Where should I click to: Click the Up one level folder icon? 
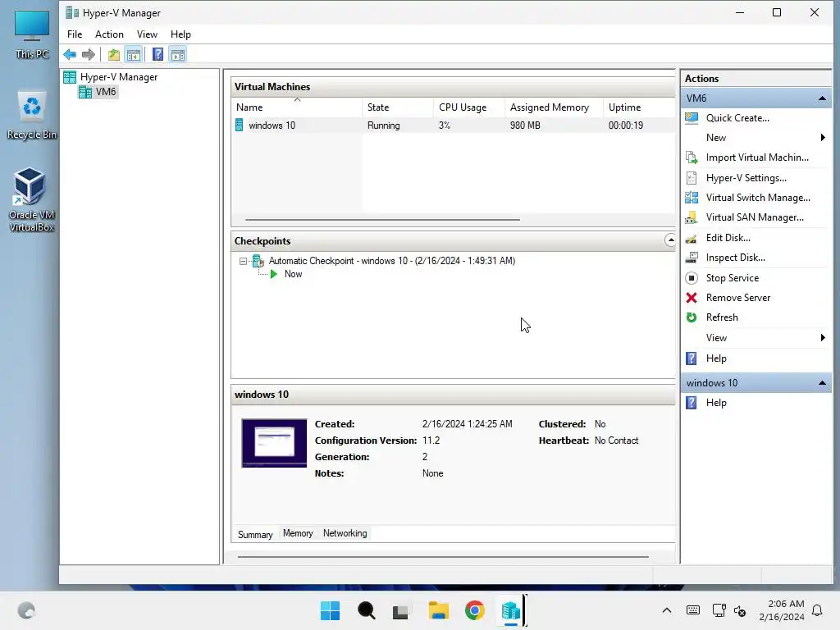coord(113,55)
